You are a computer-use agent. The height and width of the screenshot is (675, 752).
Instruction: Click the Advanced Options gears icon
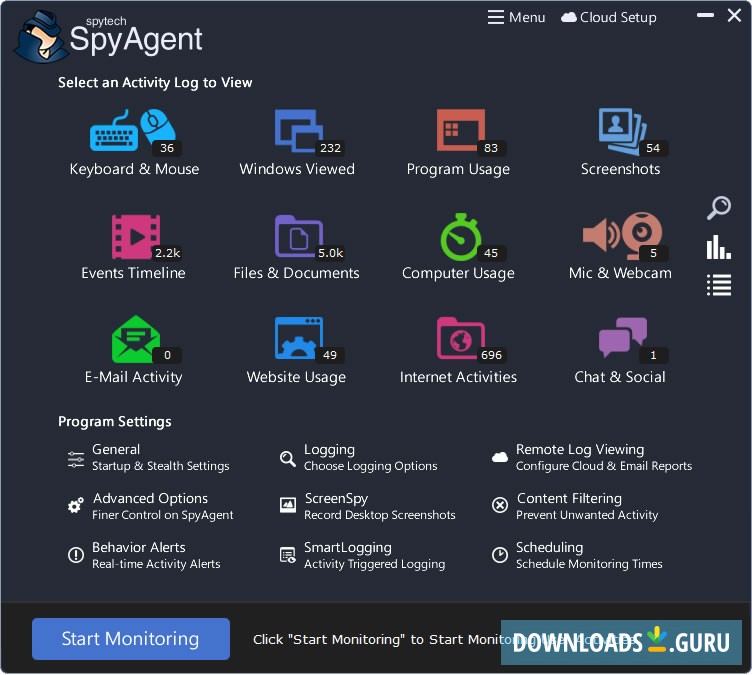[76, 505]
